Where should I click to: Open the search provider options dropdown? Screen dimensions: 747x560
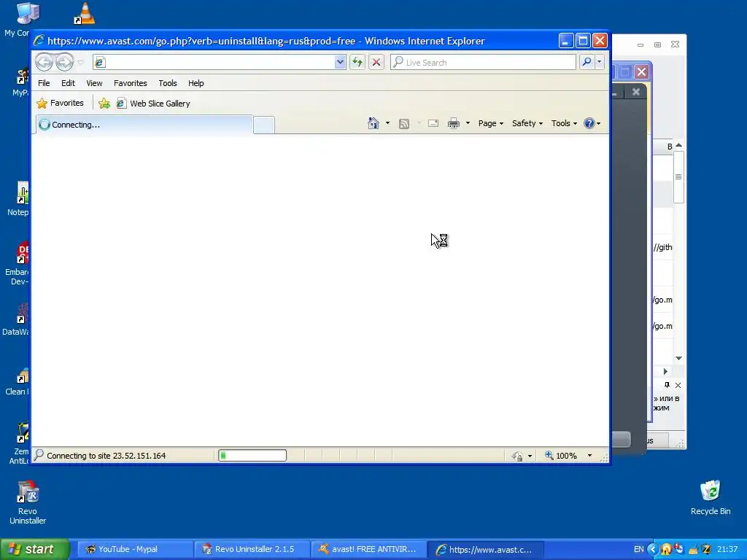(x=600, y=62)
